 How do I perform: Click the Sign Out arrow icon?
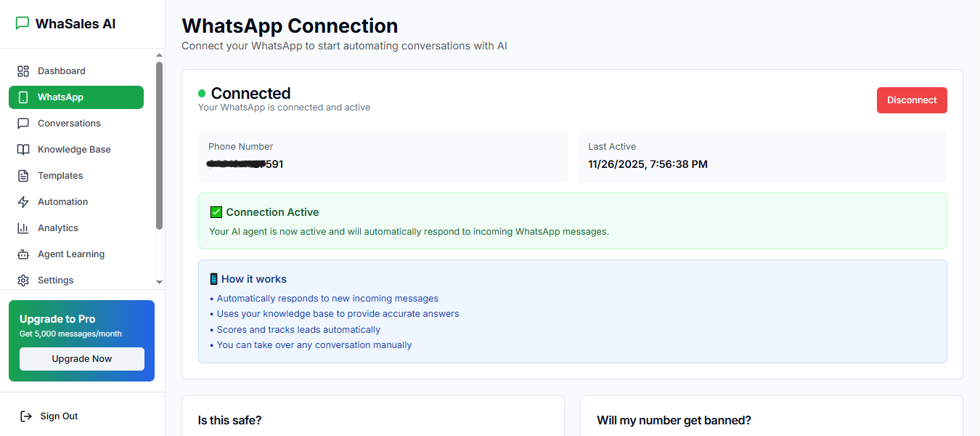click(x=25, y=416)
